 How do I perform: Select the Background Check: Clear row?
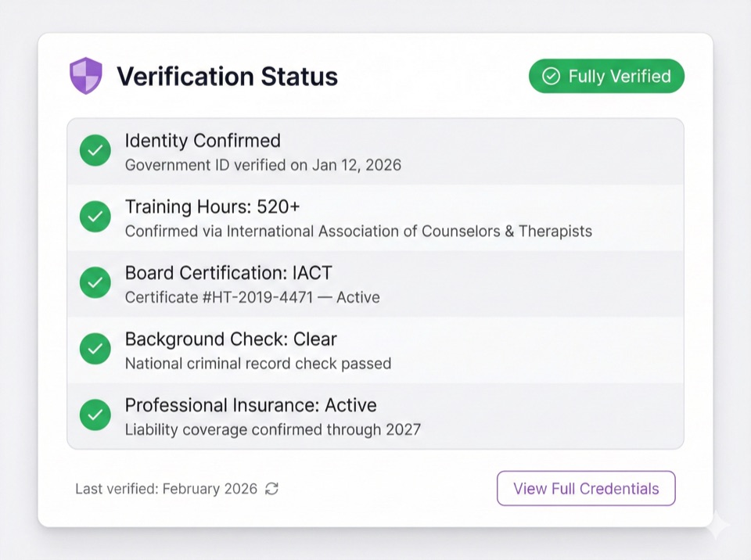click(375, 349)
